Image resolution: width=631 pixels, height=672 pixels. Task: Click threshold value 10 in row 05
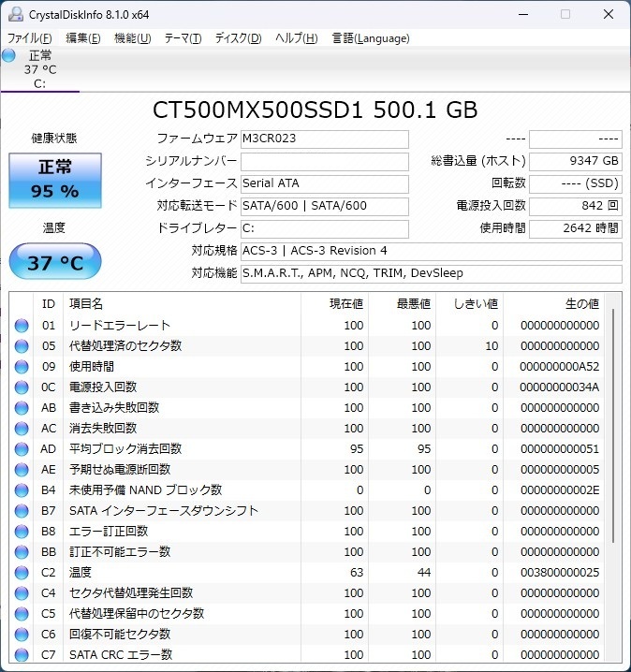pos(492,346)
